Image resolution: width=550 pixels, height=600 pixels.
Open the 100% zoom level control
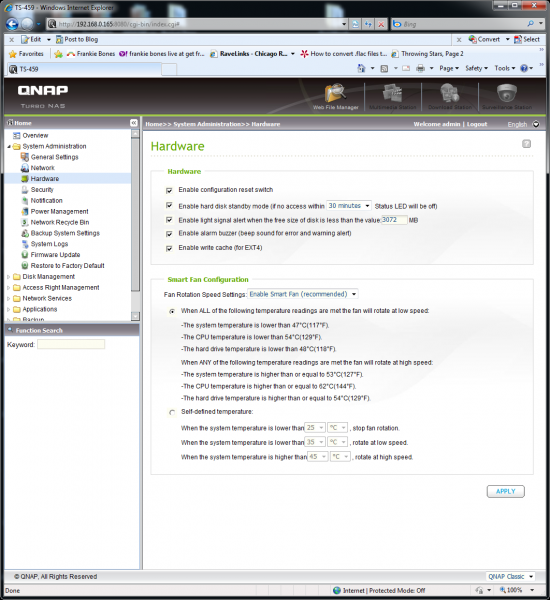516,590
